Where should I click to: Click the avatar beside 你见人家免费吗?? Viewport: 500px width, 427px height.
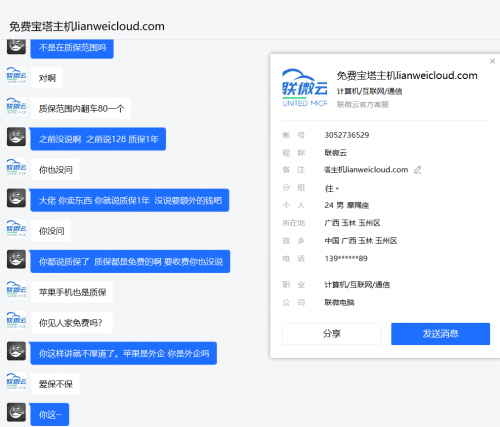point(16,321)
